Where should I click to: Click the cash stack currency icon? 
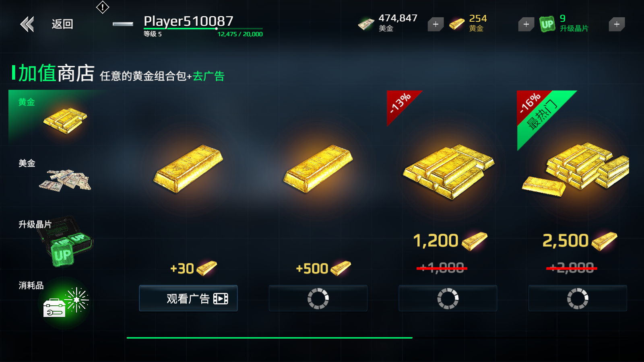[366, 24]
